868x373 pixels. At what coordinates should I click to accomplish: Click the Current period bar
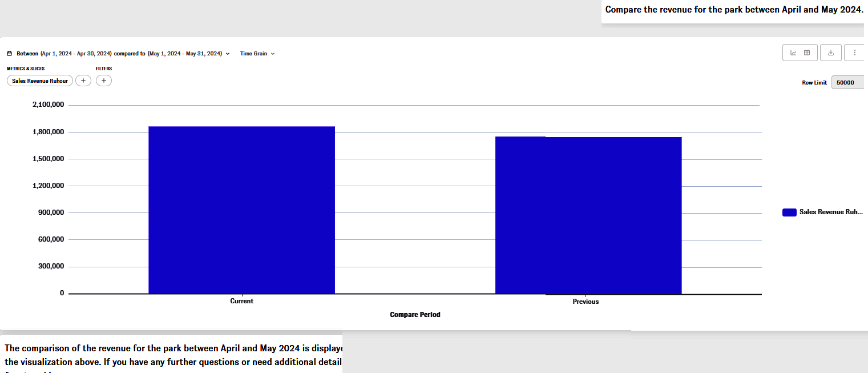point(241,210)
